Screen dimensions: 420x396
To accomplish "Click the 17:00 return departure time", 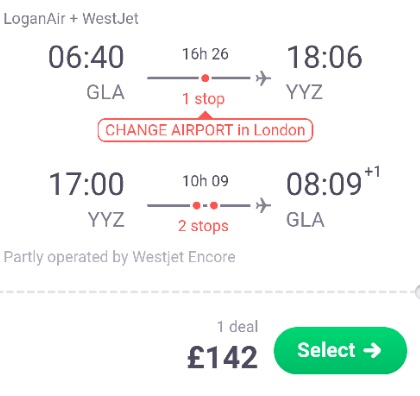I will [x=86, y=184].
